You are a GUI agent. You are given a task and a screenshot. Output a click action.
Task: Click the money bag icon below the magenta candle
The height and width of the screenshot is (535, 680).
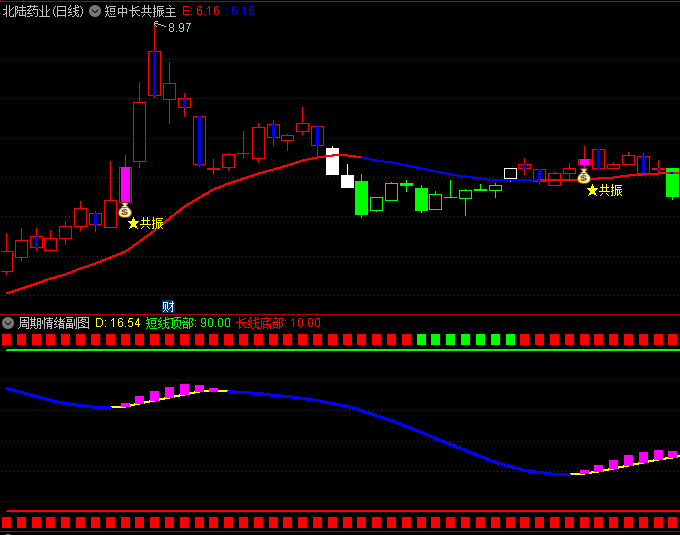pyautogui.click(x=125, y=211)
